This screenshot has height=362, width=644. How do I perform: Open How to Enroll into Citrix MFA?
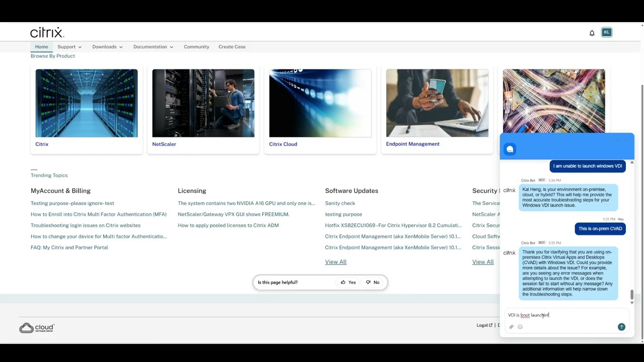tap(99, 214)
